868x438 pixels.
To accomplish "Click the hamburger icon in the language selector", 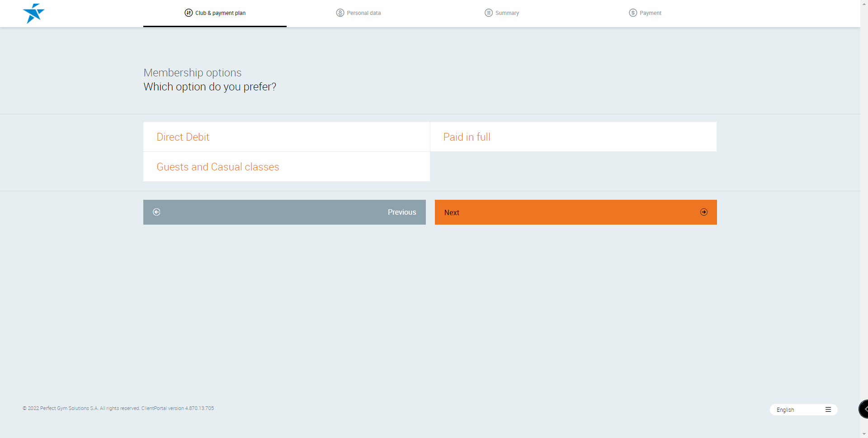I will pyautogui.click(x=828, y=410).
